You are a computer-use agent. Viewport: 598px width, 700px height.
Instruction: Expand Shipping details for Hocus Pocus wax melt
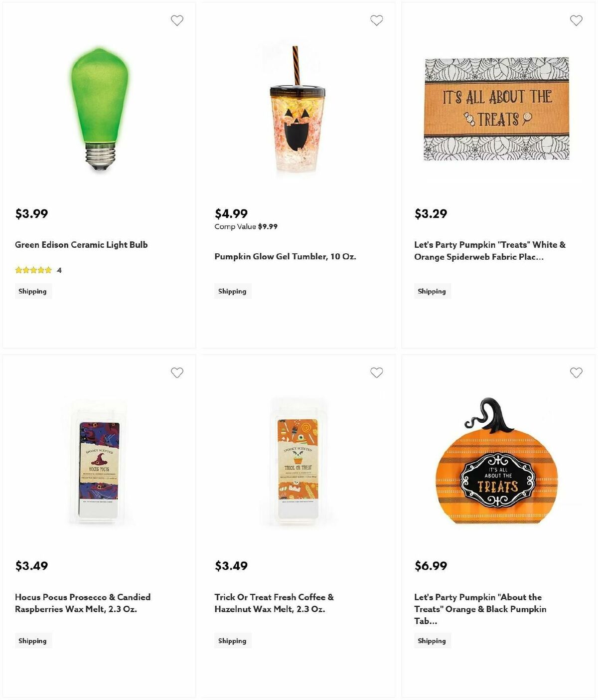[33, 640]
